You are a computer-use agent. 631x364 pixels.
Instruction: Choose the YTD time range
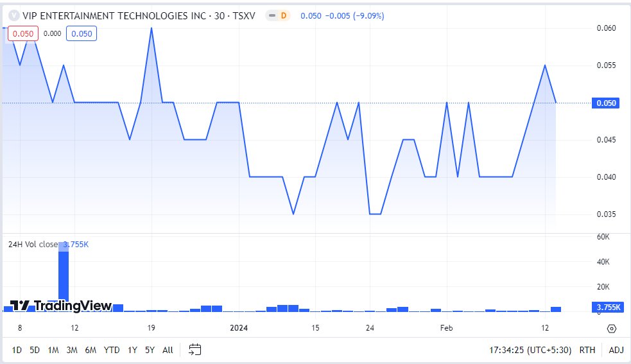[x=112, y=350]
